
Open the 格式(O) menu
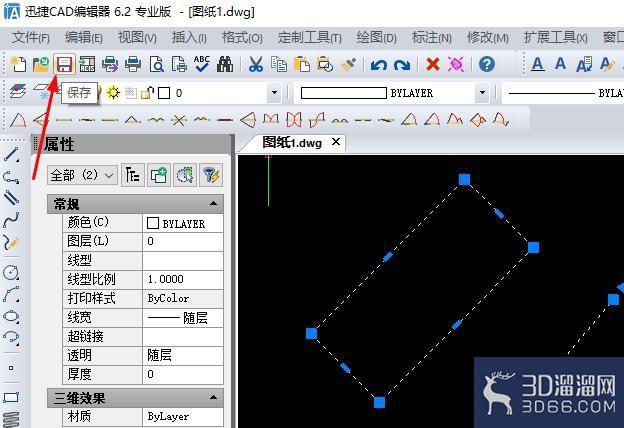pos(242,38)
